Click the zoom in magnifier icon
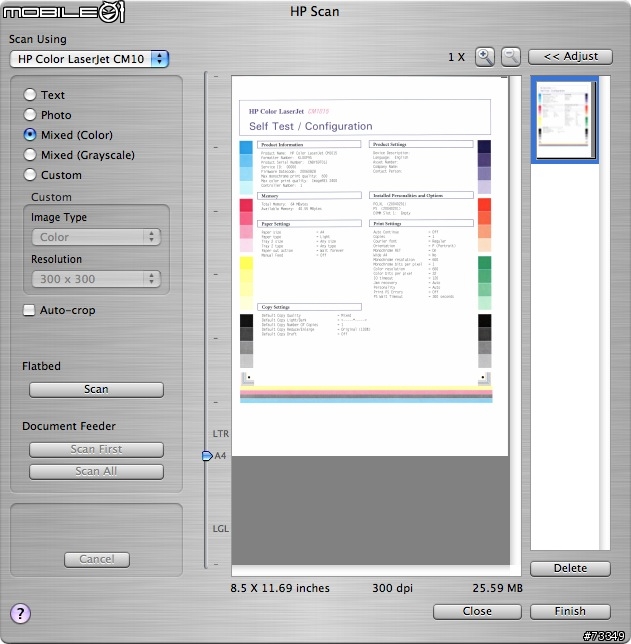Viewport: 631px width, 644px height. point(485,57)
